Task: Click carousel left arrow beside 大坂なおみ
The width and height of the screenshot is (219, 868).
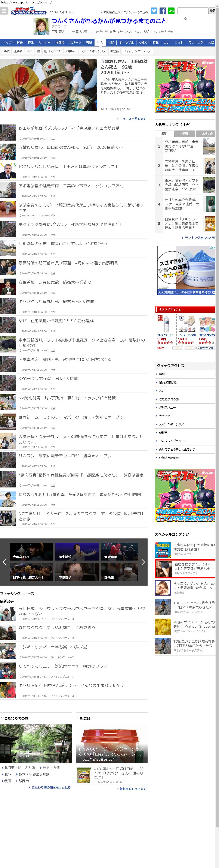Action: 4,562
